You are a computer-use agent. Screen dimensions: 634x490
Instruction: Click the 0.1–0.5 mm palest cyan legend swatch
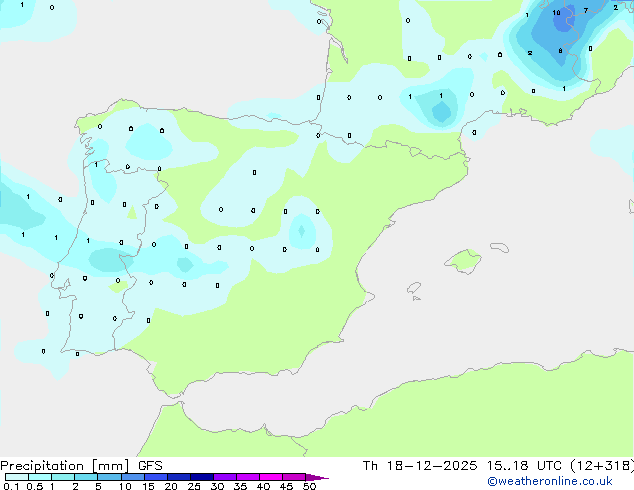(x=17, y=477)
